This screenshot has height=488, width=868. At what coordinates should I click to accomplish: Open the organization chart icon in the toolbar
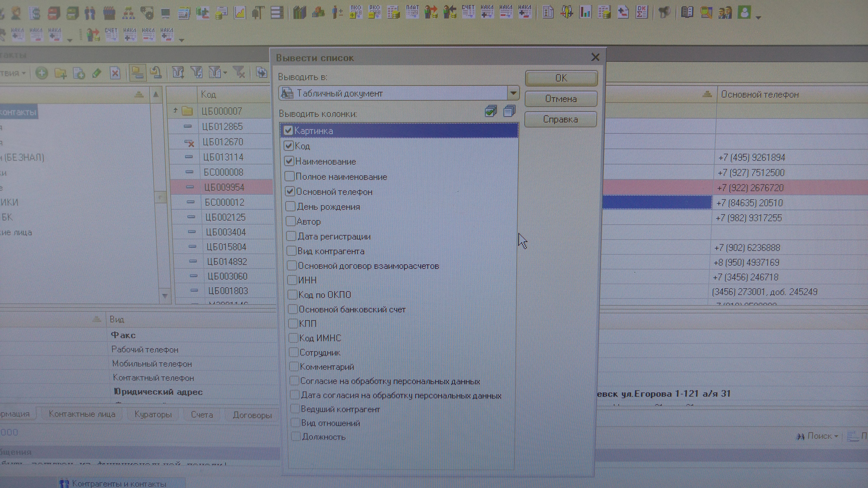[x=128, y=13]
